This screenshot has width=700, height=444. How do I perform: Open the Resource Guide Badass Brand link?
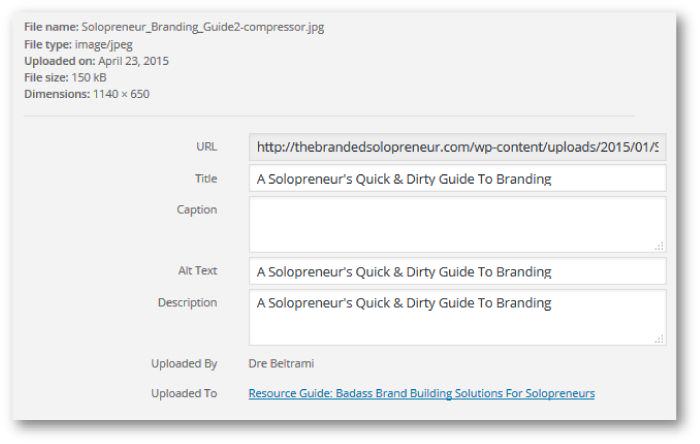[x=421, y=394]
